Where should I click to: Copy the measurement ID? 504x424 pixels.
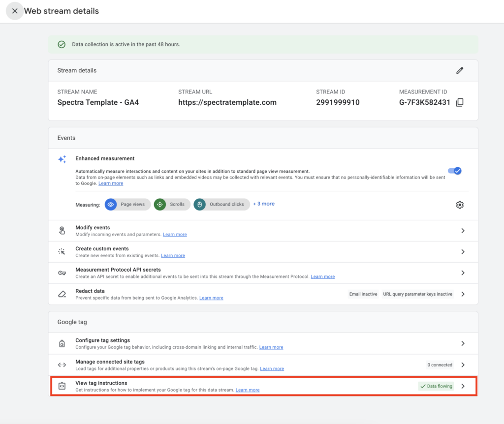[x=460, y=102]
